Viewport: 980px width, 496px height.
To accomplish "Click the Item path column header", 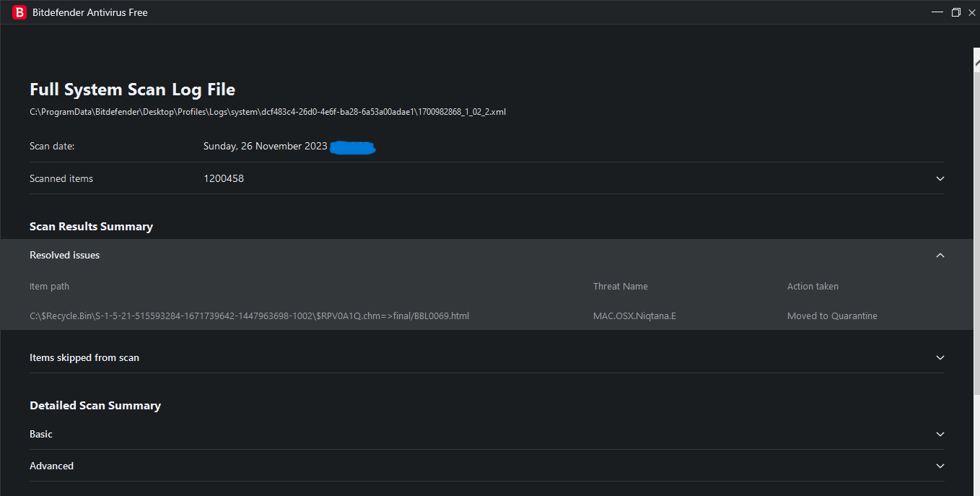I will tap(49, 286).
